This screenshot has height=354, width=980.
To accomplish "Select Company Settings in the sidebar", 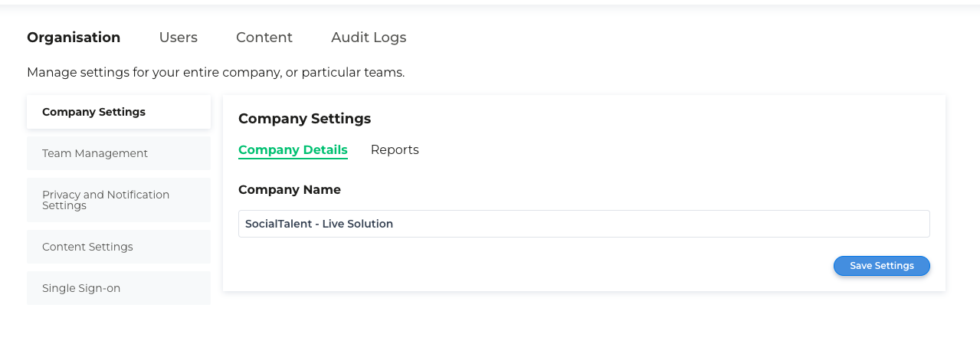I will point(119,112).
